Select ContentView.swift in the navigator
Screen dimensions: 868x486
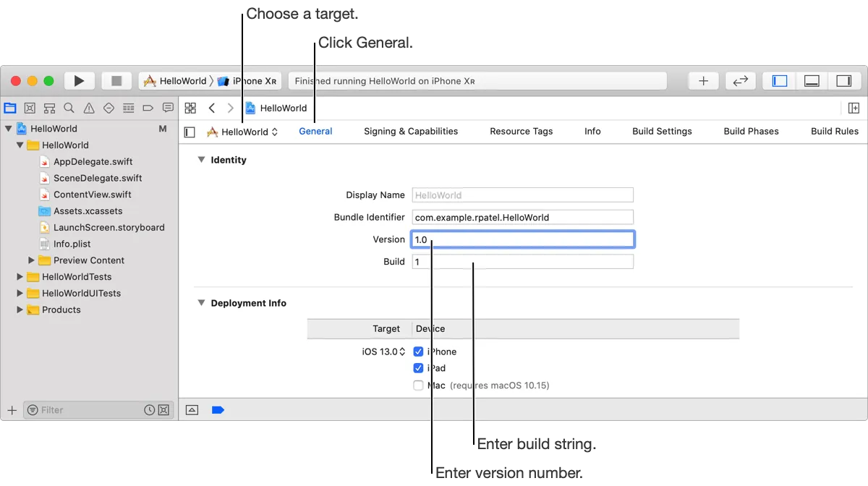[x=92, y=195]
